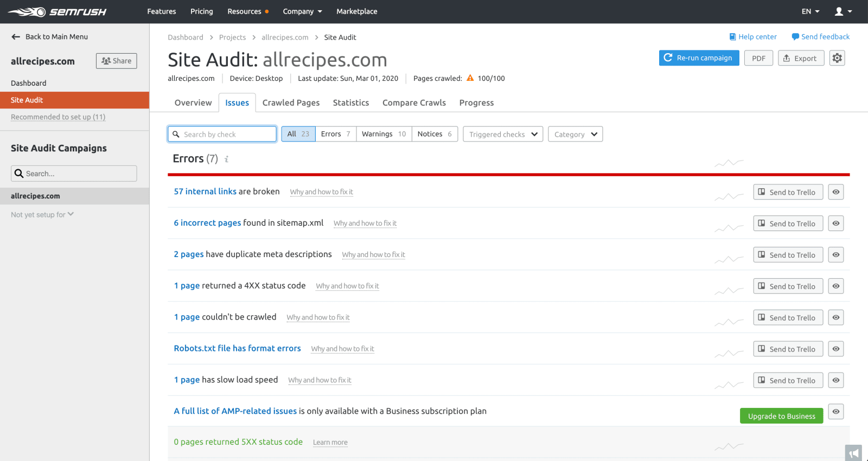
Task: Open Recommended to set up (11)
Action: point(58,117)
